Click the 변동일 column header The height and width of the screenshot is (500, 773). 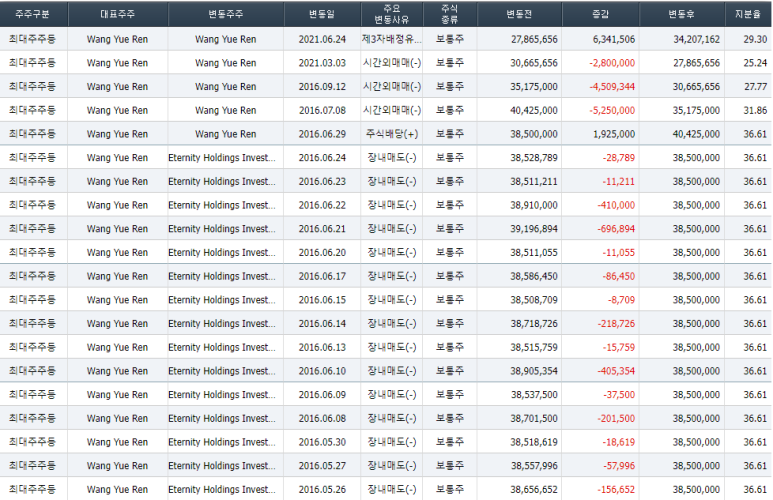pos(322,14)
